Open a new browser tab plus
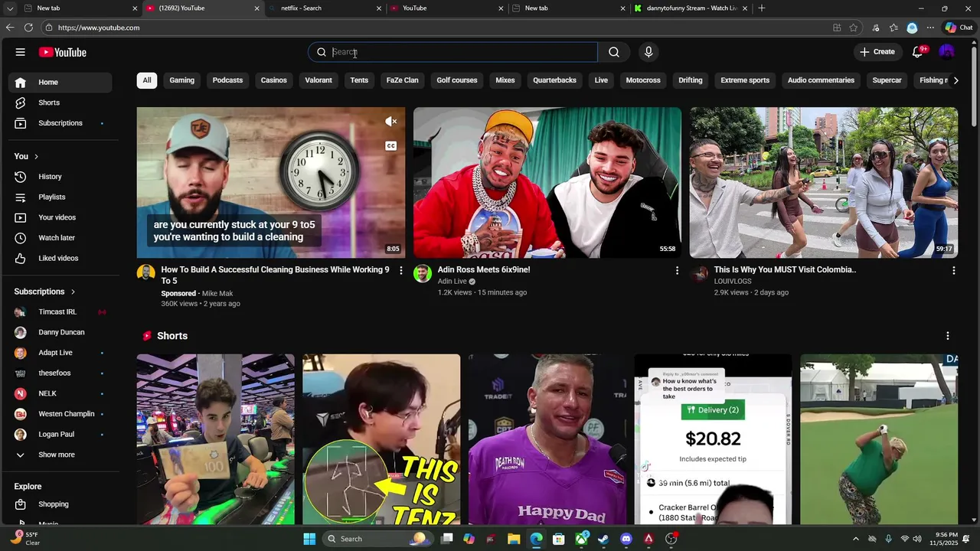The width and height of the screenshot is (980, 551). [x=762, y=8]
